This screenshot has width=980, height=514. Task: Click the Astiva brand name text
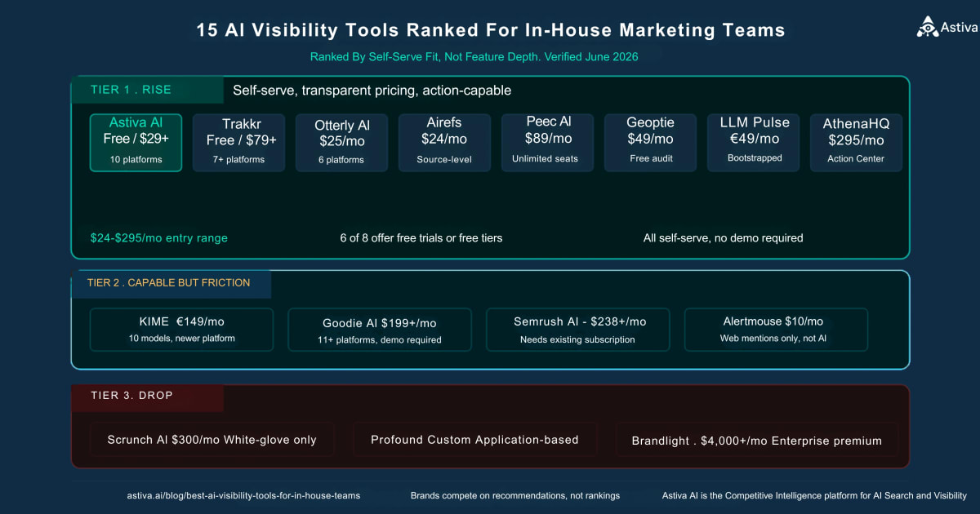point(959,28)
